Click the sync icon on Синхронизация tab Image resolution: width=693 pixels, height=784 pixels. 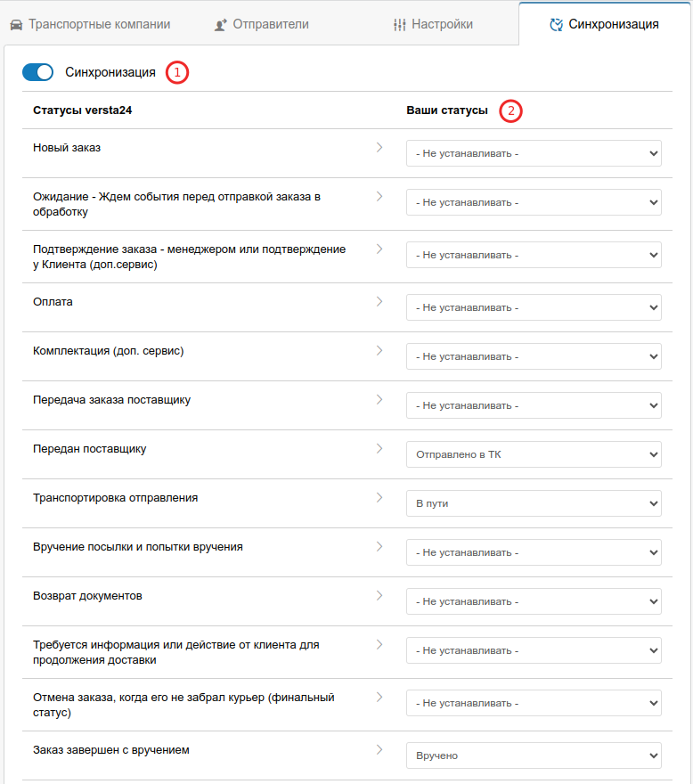(x=556, y=25)
